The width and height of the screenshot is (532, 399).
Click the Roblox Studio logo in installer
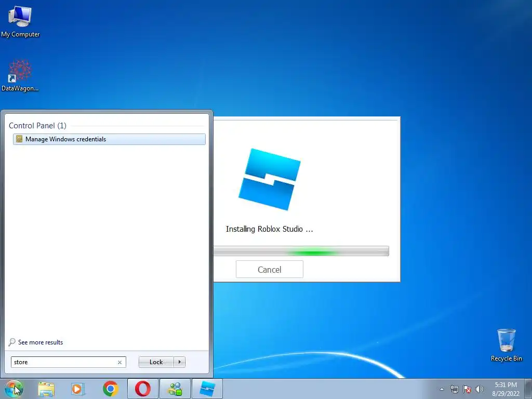[x=270, y=179]
